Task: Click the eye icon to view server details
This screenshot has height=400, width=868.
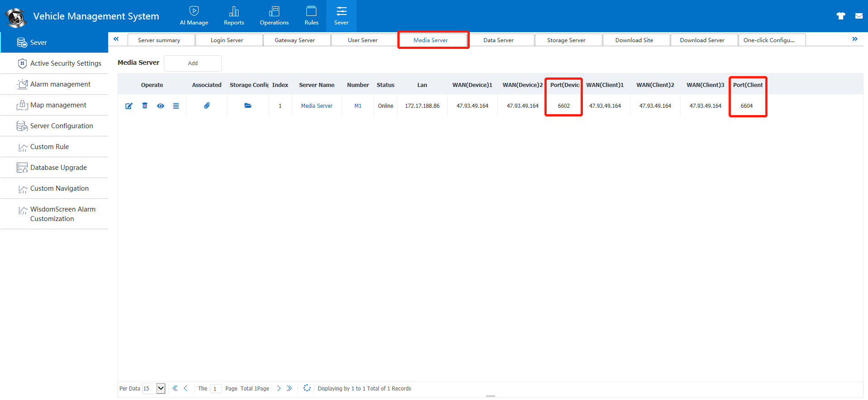Action: point(161,106)
